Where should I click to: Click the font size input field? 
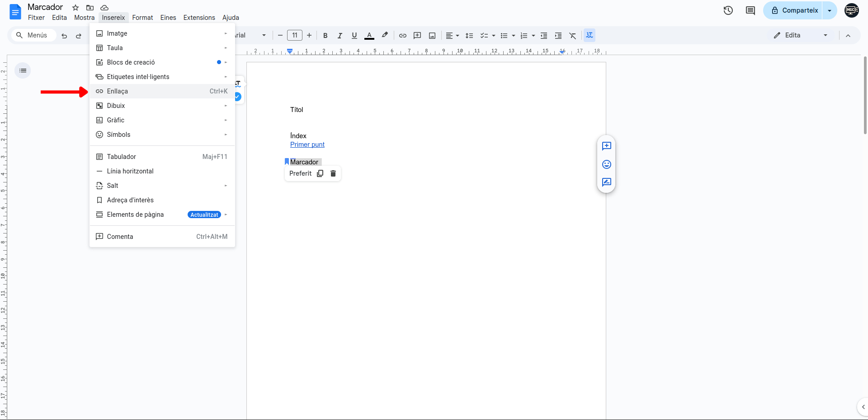295,35
